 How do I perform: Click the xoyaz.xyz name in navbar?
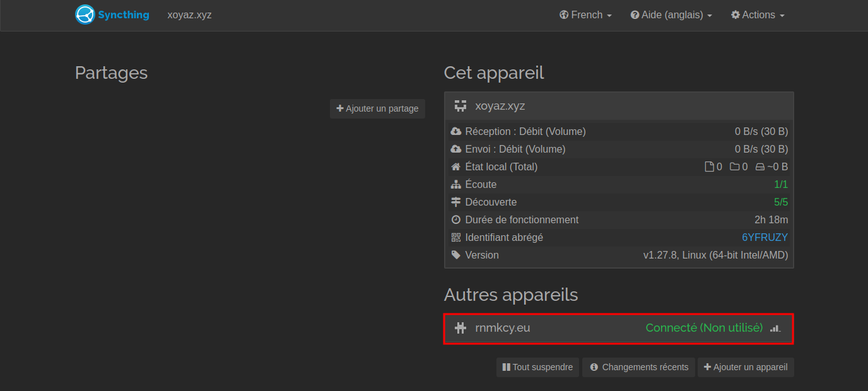click(x=189, y=15)
